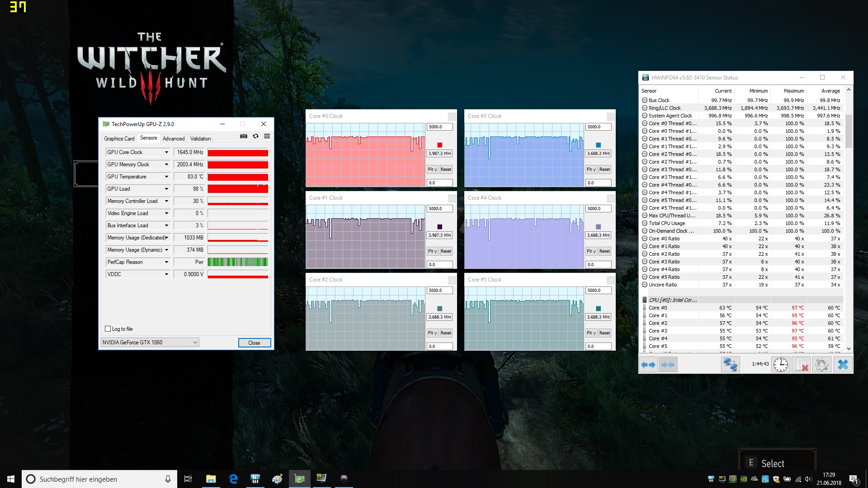The image size is (868, 488).
Task: Click HWiNFO expand columns arrows icon
Action: [649, 365]
